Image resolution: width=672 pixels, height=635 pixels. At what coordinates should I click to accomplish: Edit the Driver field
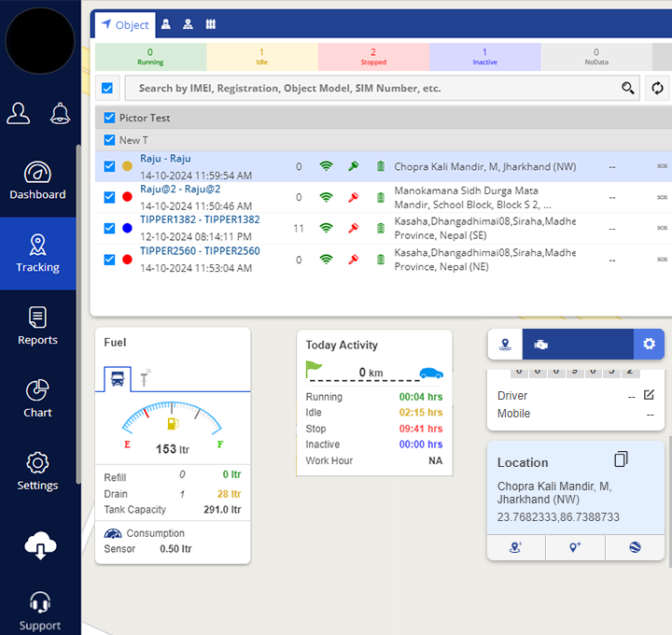click(649, 395)
